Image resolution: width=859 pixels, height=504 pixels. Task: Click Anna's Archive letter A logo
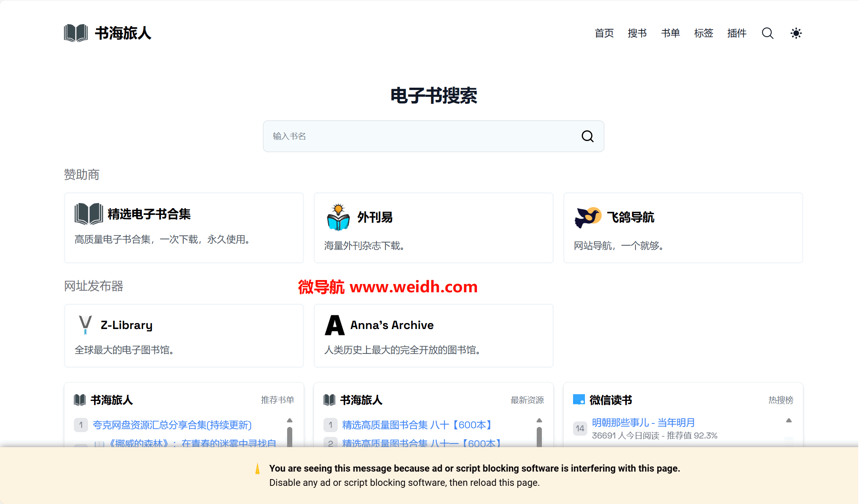point(335,325)
